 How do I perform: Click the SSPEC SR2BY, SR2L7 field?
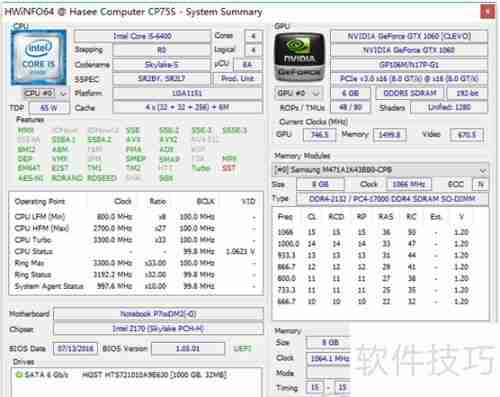point(162,79)
